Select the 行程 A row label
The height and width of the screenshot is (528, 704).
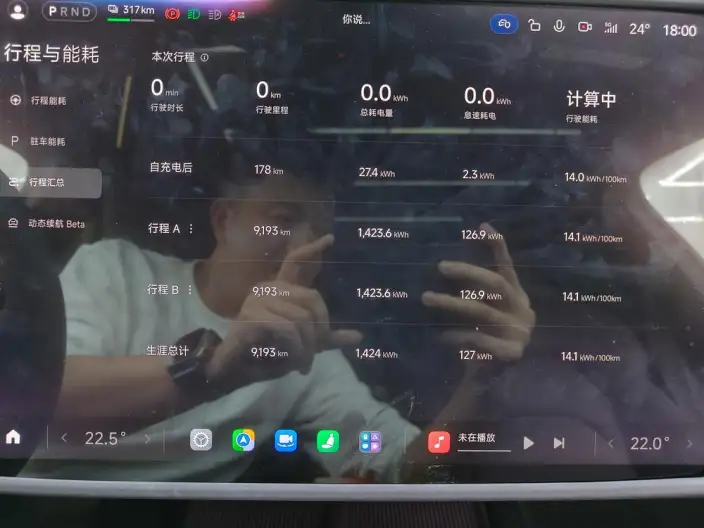point(164,229)
